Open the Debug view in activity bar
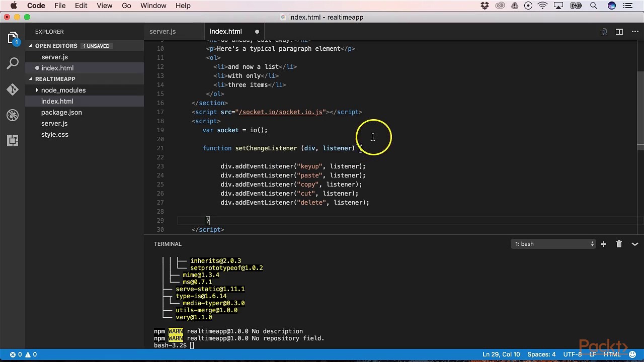Screen dimensions: 644x362 coord(13,115)
